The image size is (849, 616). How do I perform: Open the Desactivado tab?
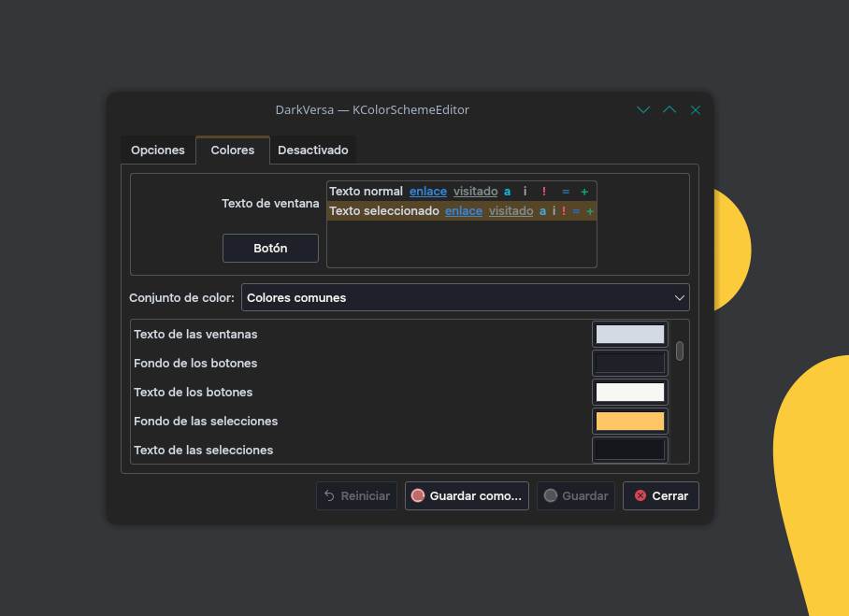[x=313, y=150]
